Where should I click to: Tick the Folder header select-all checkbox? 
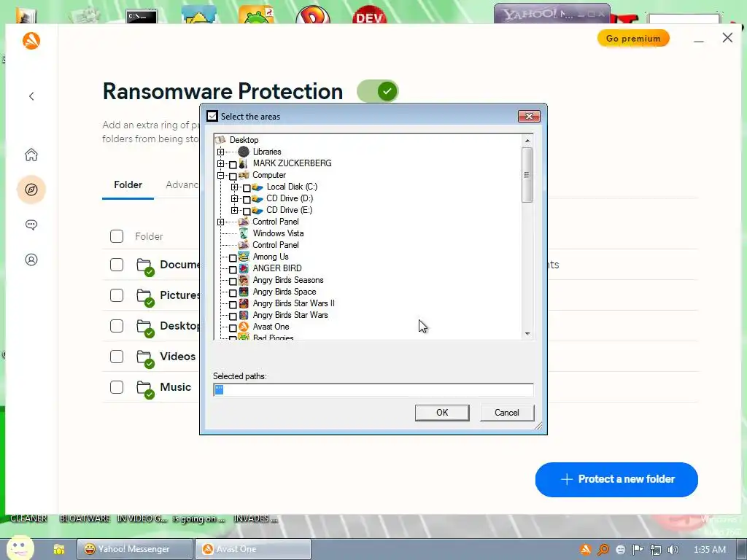(x=117, y=236)
